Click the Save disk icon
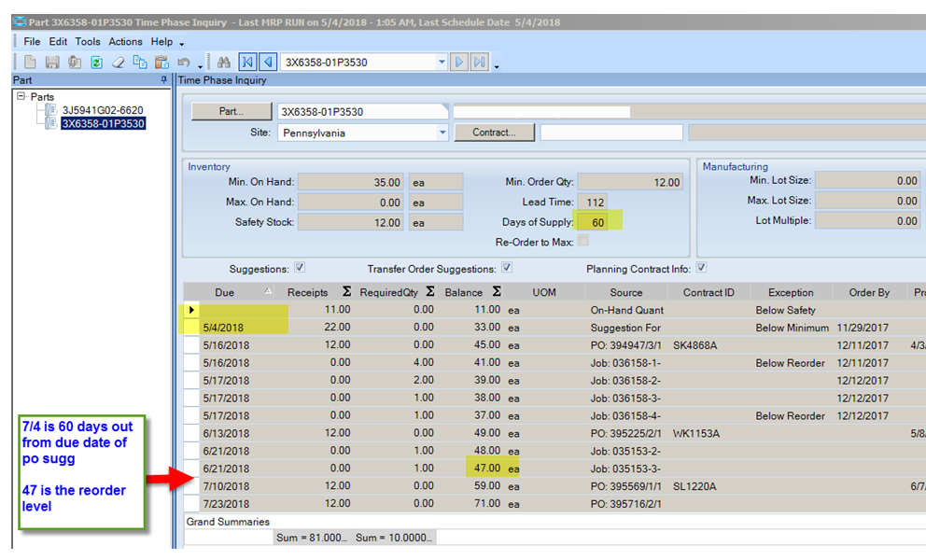 point(51,63)
